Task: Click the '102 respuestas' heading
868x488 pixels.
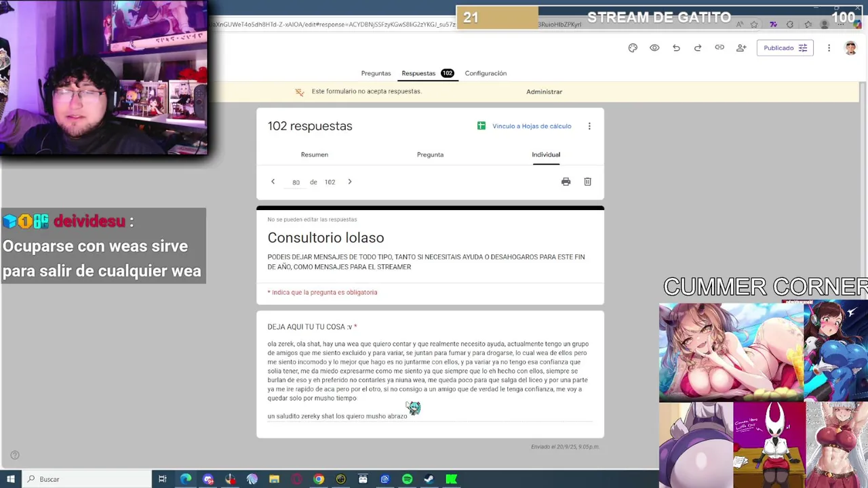Action: [310, 126]
